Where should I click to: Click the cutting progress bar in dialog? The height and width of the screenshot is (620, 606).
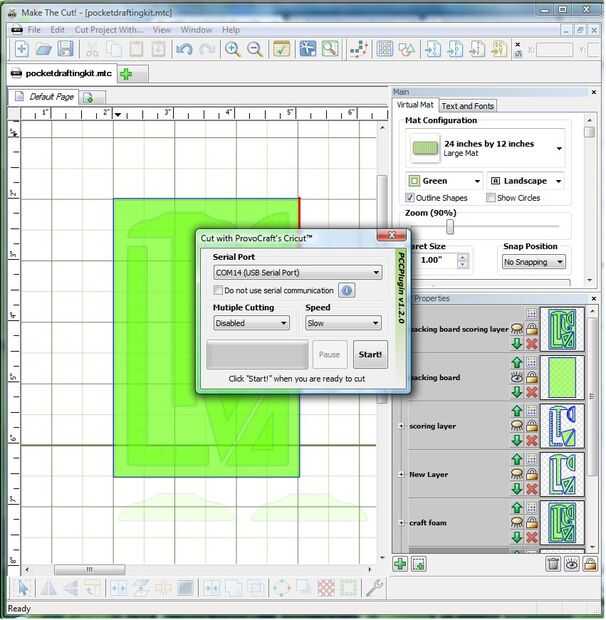pos(257,355)
